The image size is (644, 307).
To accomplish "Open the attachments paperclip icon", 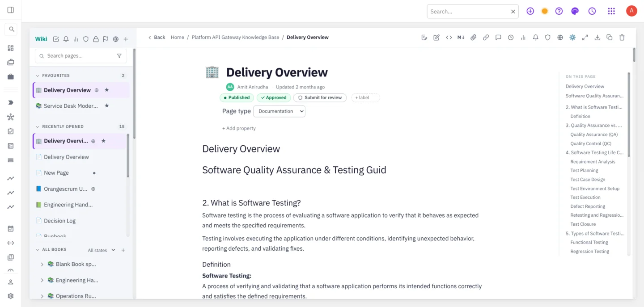I will point(473,38).
